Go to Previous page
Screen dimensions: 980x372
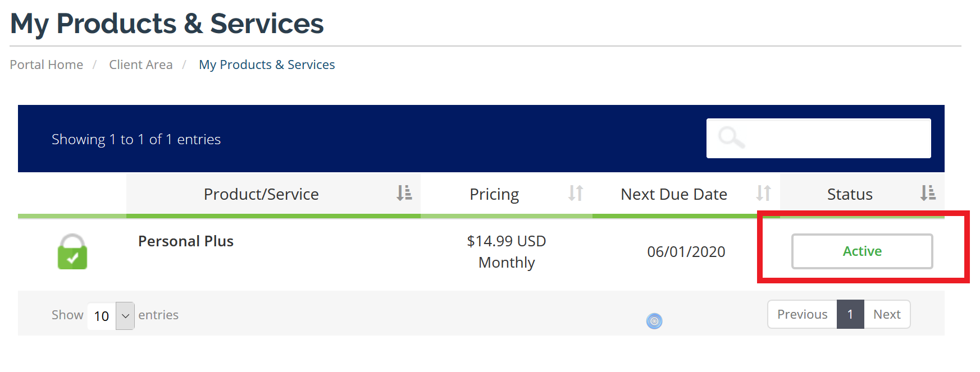coord(802,314)
